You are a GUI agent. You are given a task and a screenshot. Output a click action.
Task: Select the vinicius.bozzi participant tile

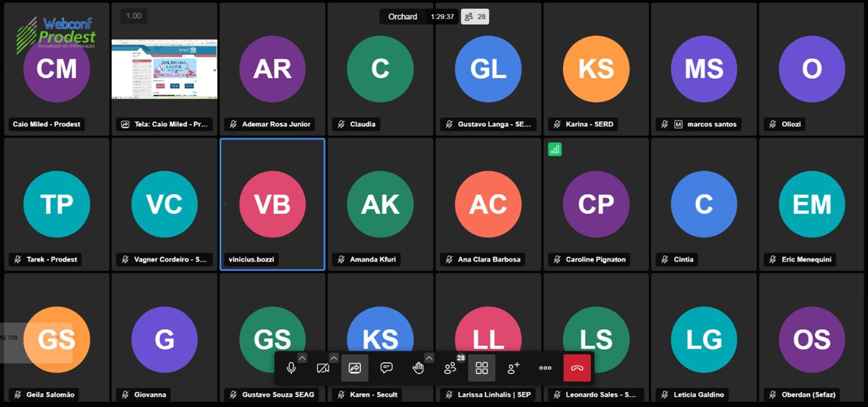pyautogui.click(x=272, y=204)
